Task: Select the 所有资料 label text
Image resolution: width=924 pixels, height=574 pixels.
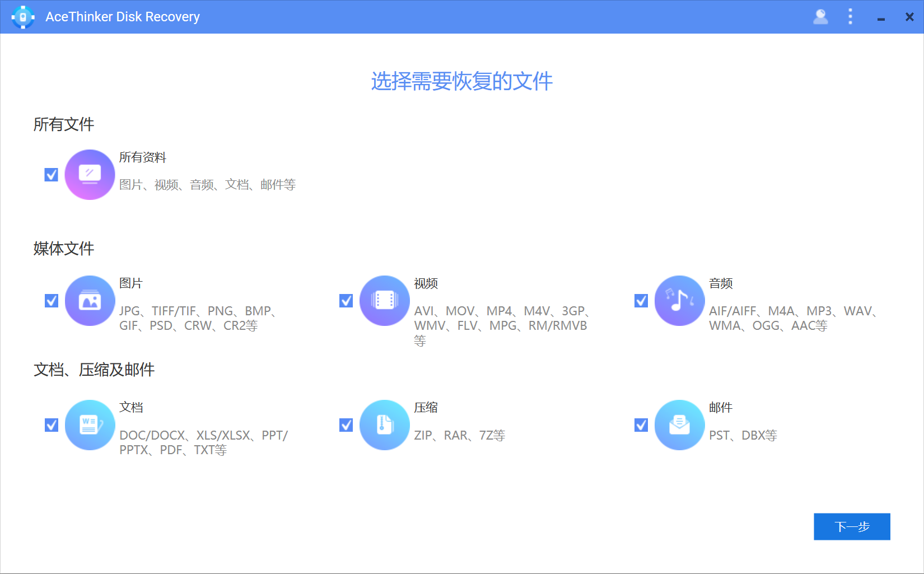Action: pos(143,157)
